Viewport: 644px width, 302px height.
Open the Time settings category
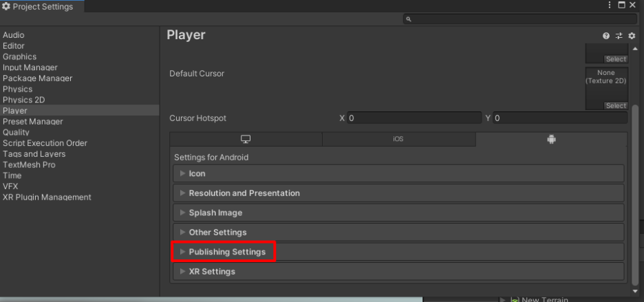coord(12,175)
